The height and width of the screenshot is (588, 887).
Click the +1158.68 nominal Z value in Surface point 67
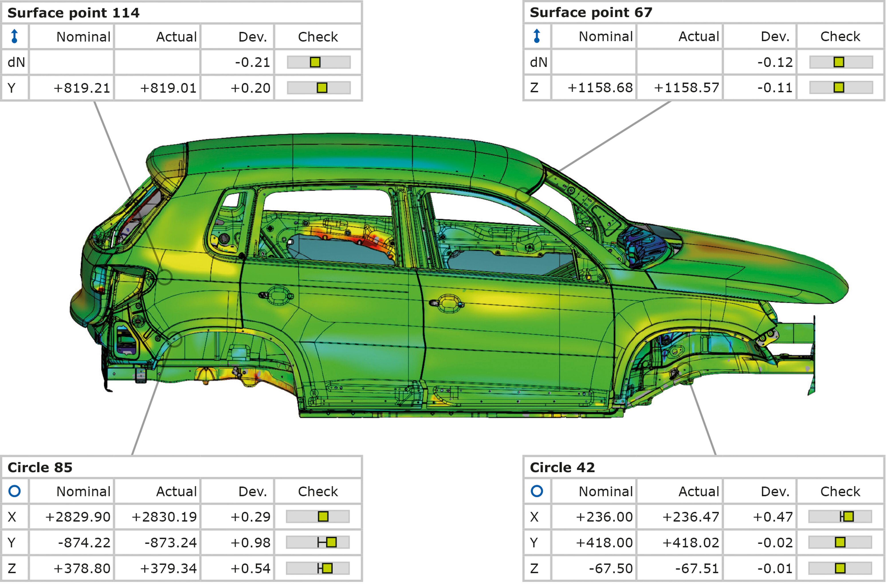[600, 88]
